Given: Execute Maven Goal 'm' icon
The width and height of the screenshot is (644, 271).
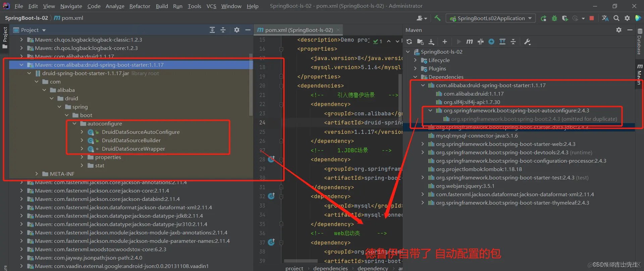Looking at the screenshot, I should pyautogui.click(x=470, y=42).
